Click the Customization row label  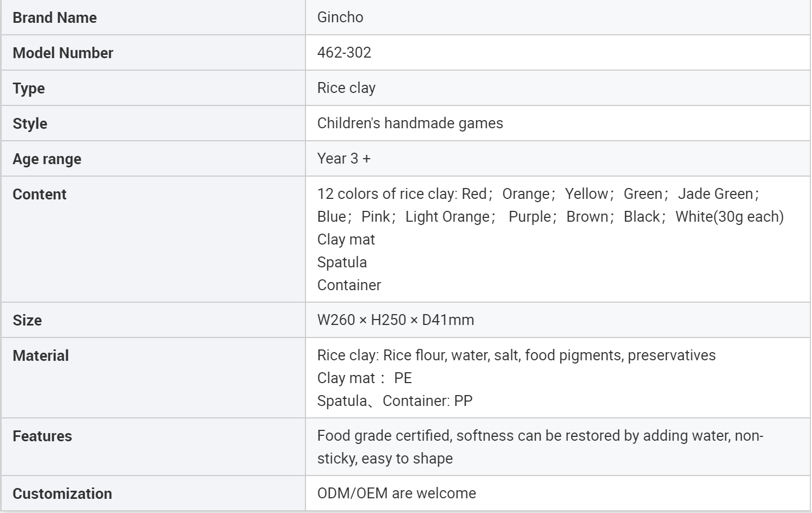pyautogui.click(x=62, y=494)
